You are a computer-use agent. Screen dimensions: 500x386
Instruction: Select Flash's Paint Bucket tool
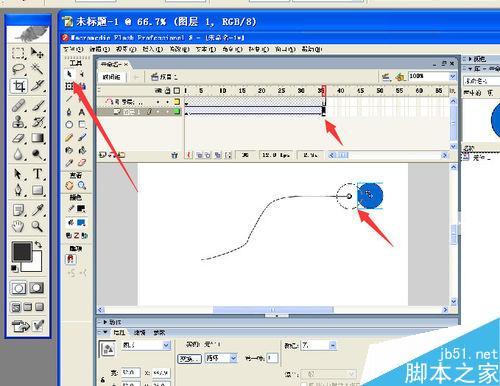tap(82, 150)
